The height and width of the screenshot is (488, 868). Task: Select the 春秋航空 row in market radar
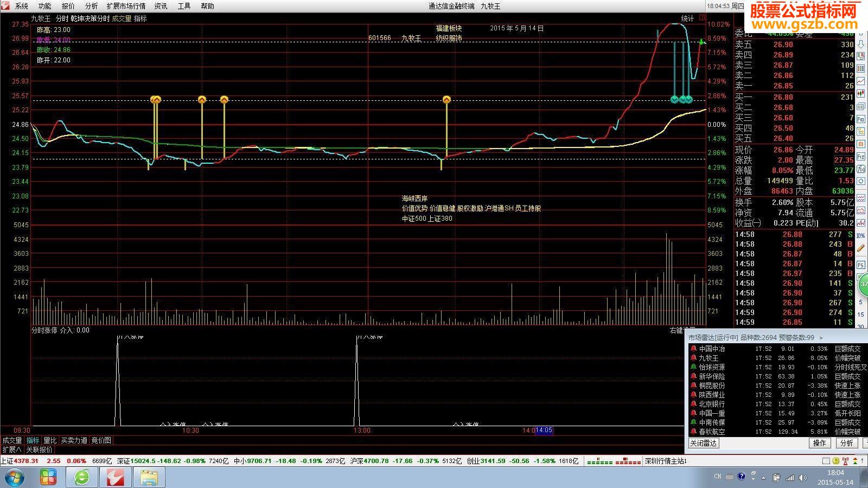point(777,432)
